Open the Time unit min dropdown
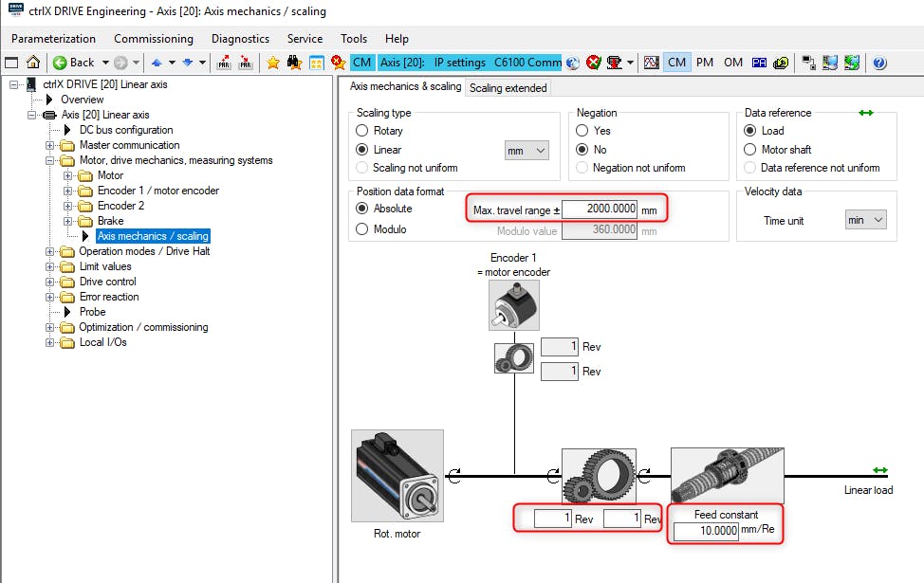Screen dimensions: 924x583 [866, 220]
